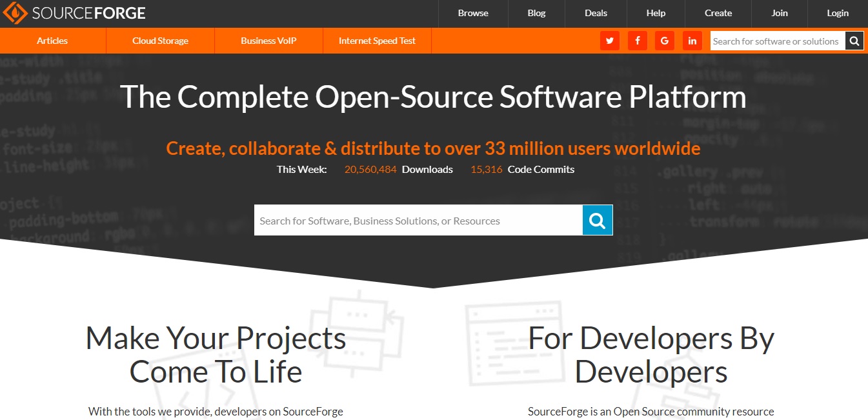Click "With the tools we provide" paragraph text
Viewport: 868px width, 420px height.
click(216, 412)
